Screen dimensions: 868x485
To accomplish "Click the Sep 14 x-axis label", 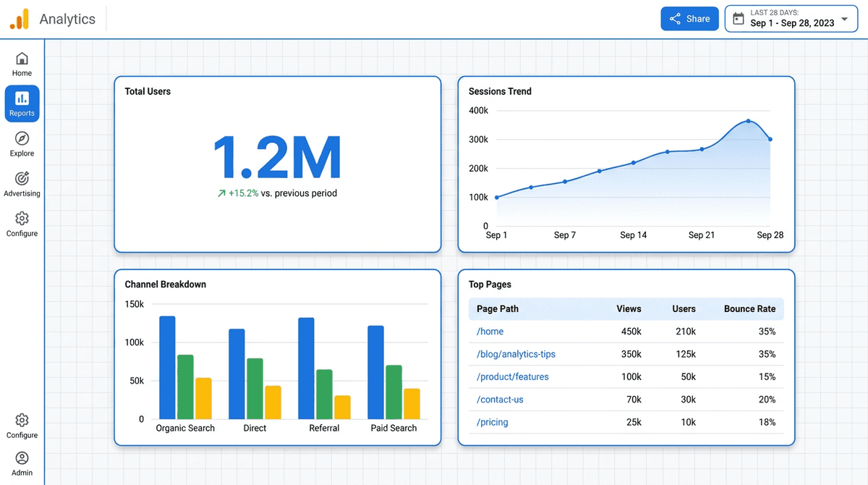I will pos(634,235).
